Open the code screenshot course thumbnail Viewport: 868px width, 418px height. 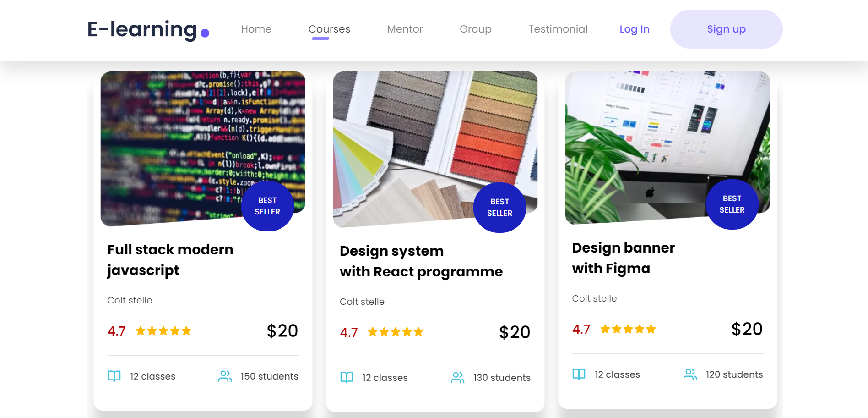pos(203,148)
